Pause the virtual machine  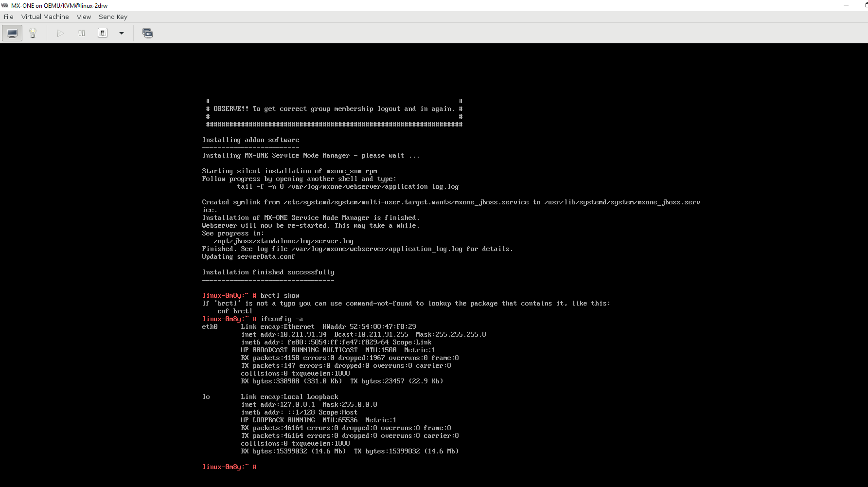click(x=82, y=33)
